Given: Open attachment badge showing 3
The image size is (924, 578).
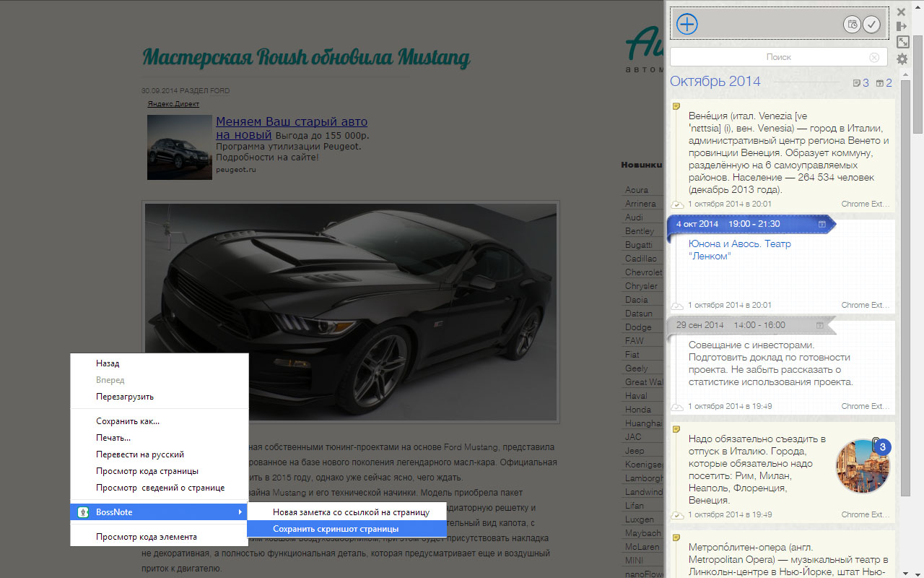Looking at the screenshot, I should [x=881, y=447].
